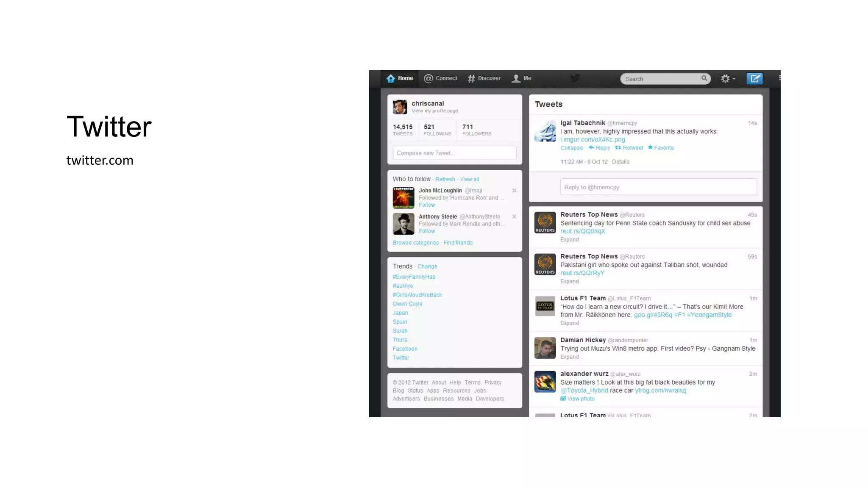
Task: Click Browse categories link
Action: (416, 243)
